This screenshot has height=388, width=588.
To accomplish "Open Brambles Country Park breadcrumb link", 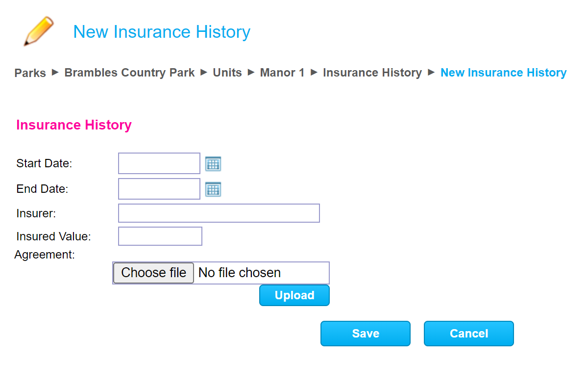I will click(x=129, y=73).
